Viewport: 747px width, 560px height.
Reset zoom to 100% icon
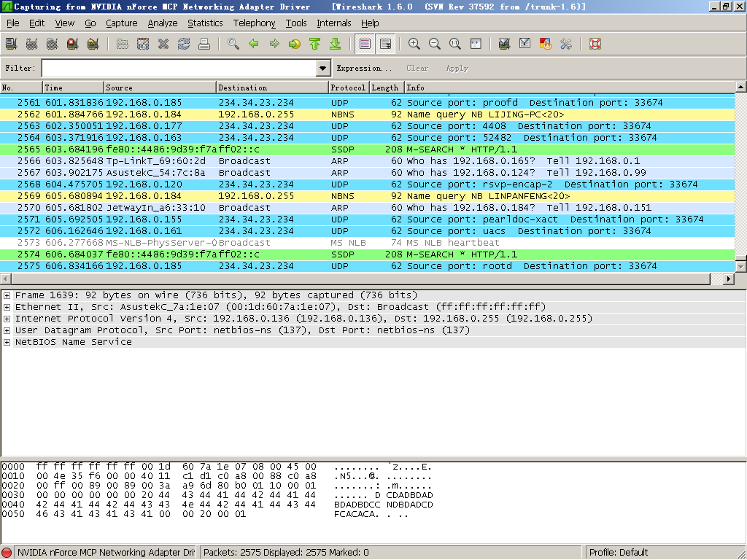pyautogui.click(x=455, y=44)
